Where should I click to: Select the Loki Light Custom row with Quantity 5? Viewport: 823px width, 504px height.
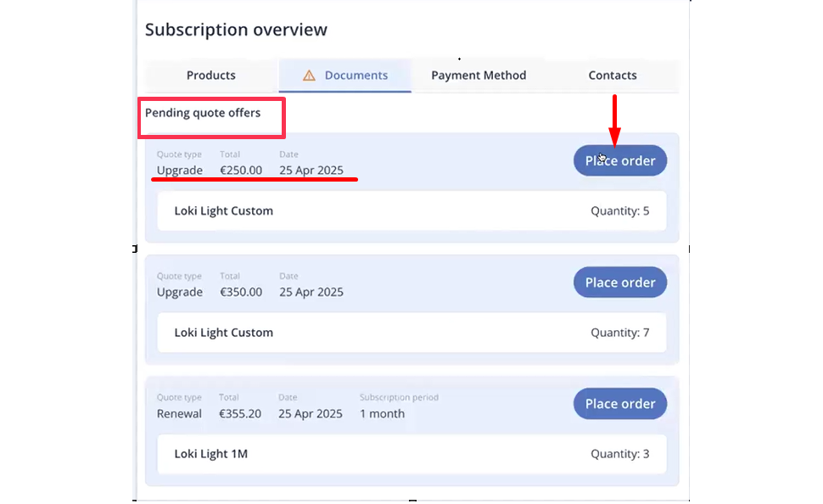click(x=412, y=211)
